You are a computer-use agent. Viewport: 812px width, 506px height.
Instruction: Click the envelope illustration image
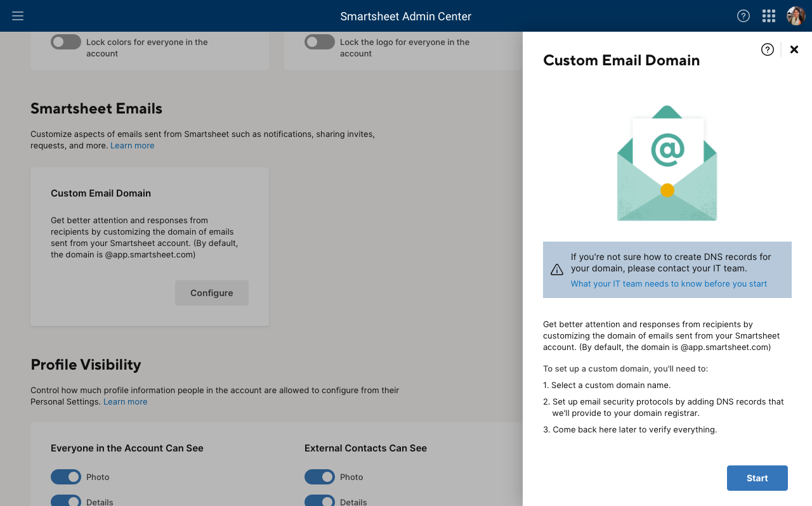click(667, 164)
